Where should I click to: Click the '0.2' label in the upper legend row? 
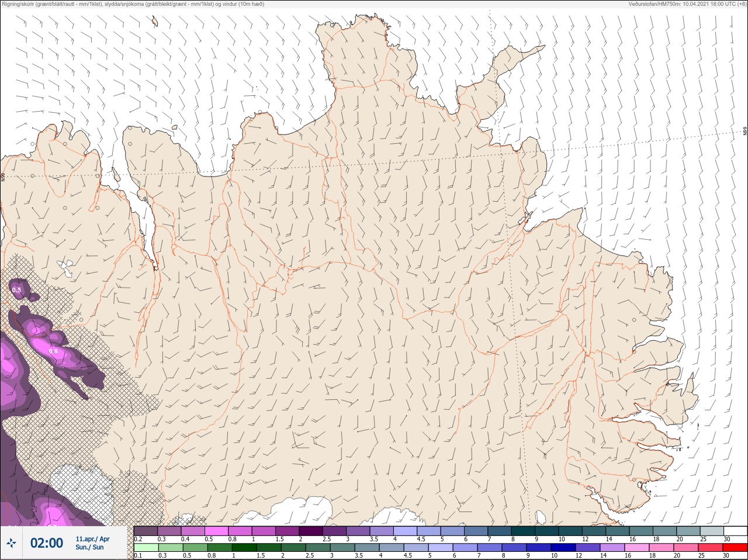(138, 539)
